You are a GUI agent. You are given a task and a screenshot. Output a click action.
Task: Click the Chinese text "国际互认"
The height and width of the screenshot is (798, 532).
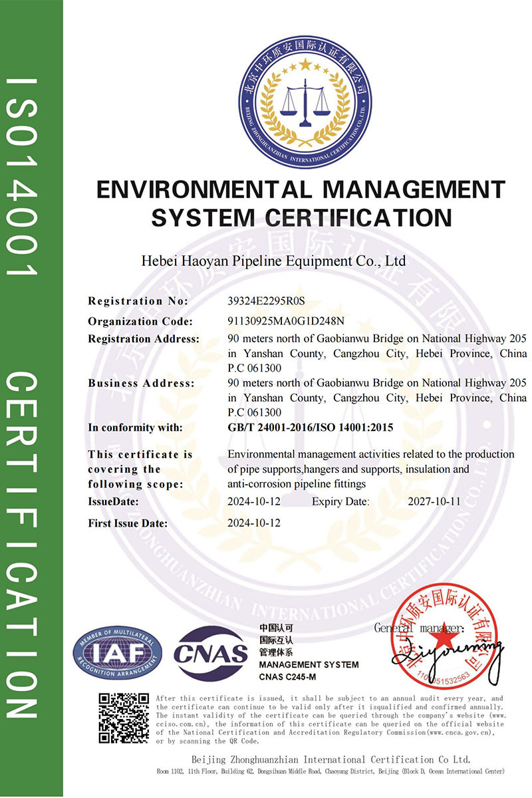(x=275, y=640)
